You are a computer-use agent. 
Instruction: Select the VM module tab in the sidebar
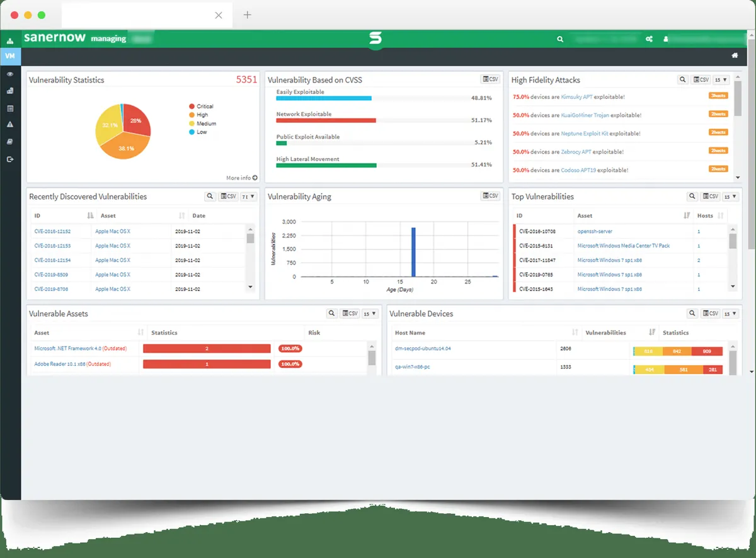[10, 56]
